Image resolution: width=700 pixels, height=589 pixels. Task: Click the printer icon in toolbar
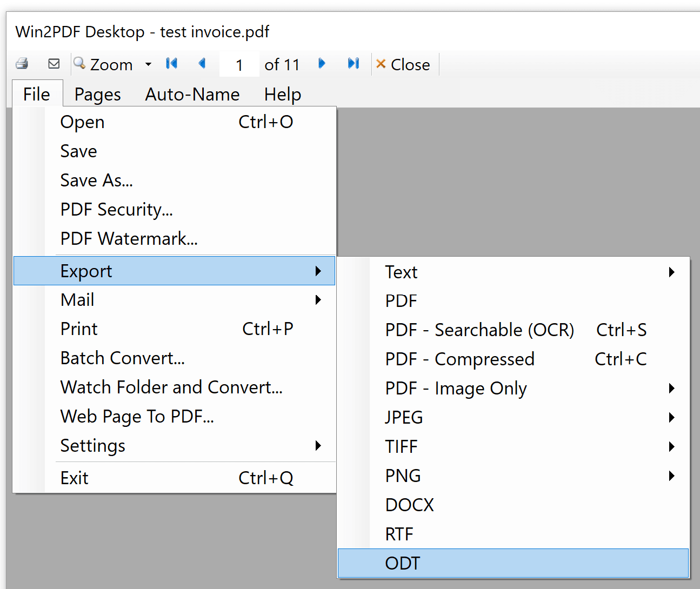22,64
